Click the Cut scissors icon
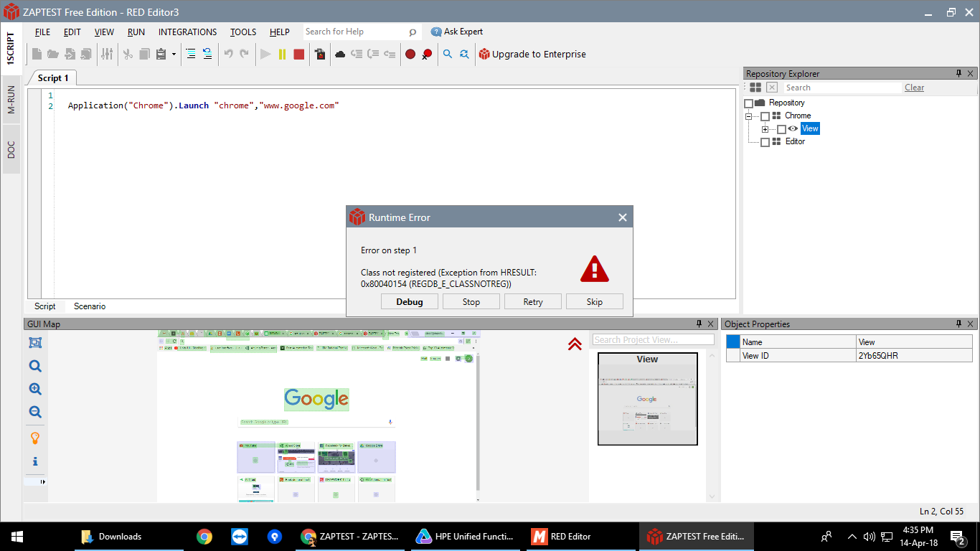This screenshot has width=980, height=551. (x=128, y=54)
